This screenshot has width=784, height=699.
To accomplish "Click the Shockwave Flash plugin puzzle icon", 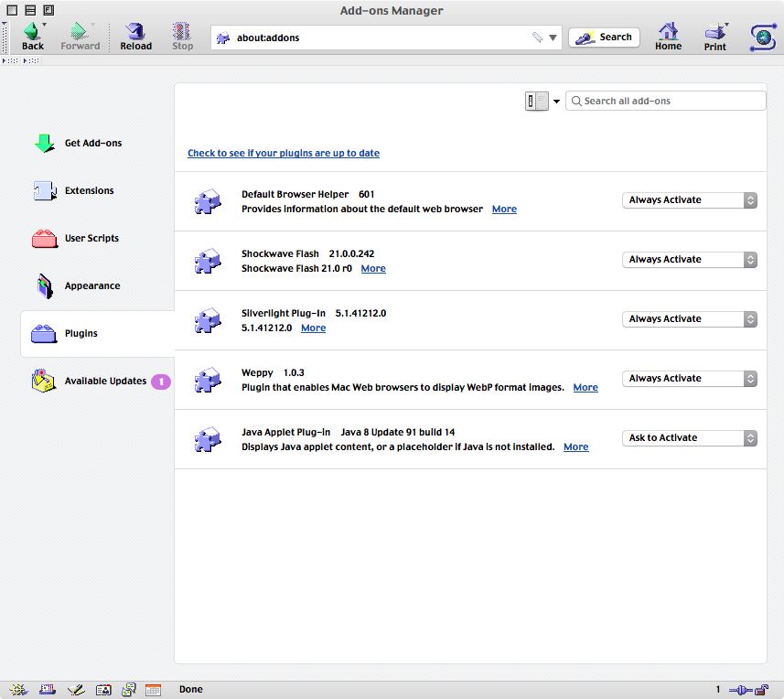I will 208,261.
